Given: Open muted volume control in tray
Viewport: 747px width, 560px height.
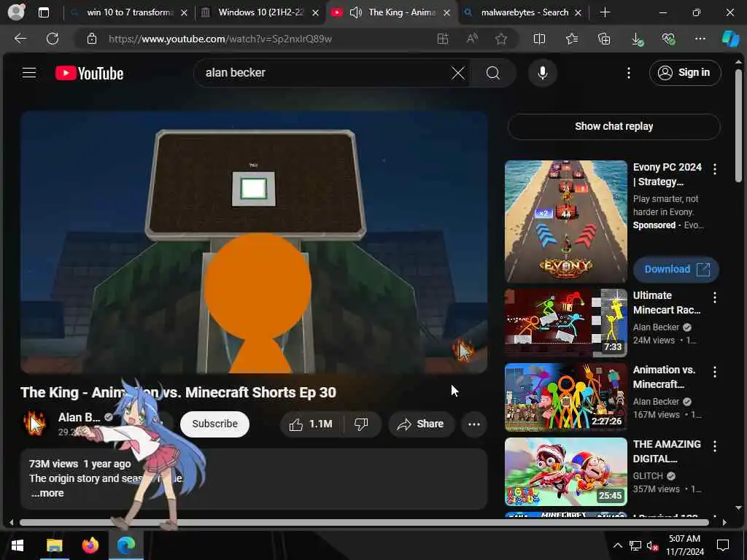Looking at the screenshot, I should click(652, 545).
